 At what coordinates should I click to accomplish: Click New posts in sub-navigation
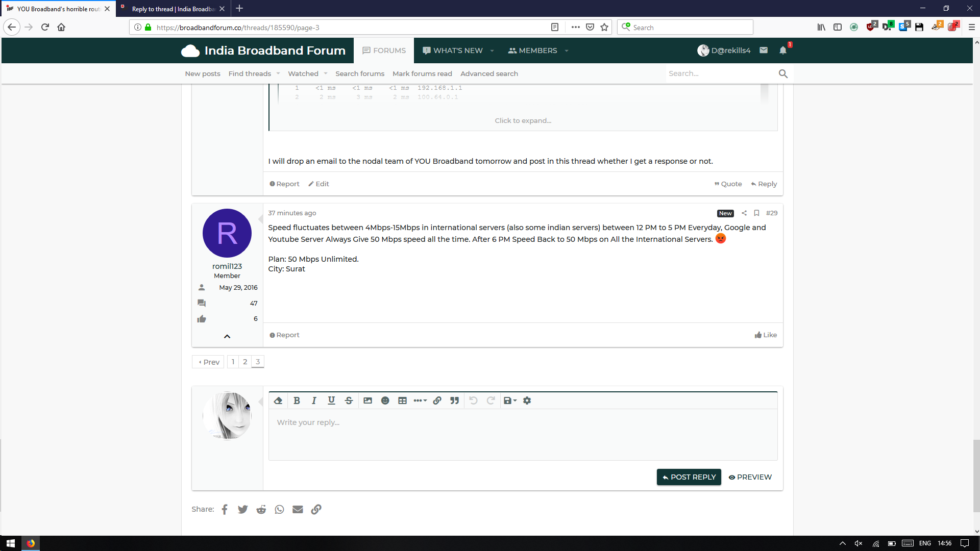click(203, 74)
